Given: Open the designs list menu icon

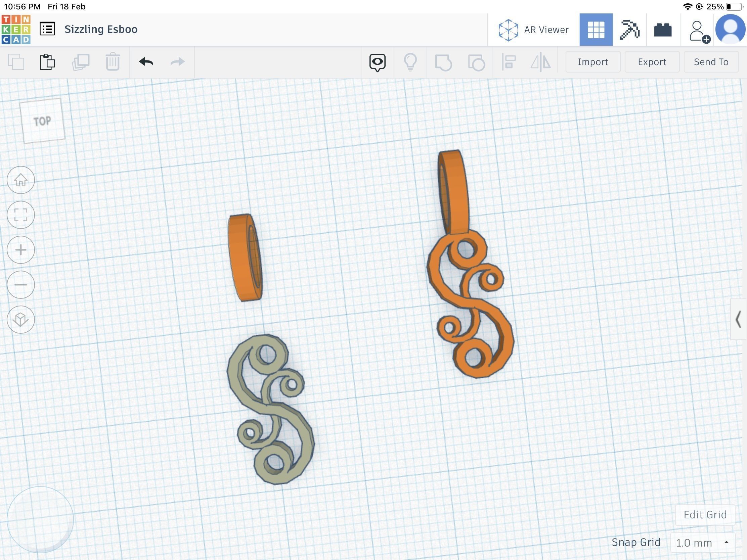Looking at the screenshot, I should 47,29.
